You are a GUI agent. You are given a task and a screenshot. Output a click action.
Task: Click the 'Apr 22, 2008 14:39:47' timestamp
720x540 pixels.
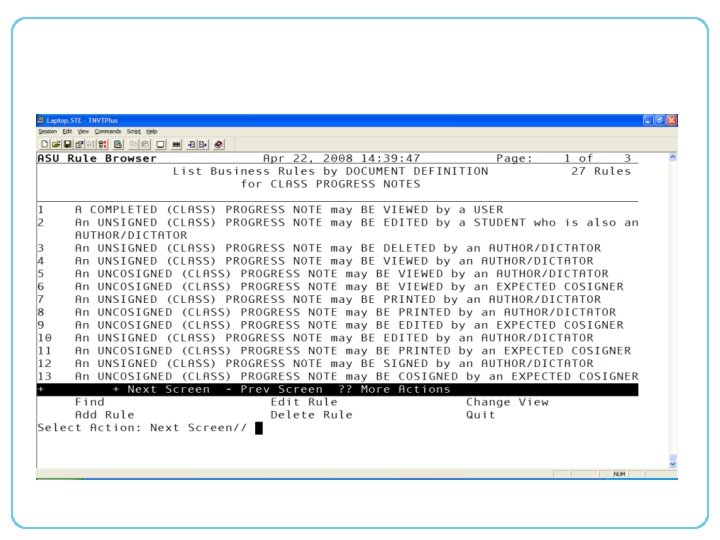point(342,158)
